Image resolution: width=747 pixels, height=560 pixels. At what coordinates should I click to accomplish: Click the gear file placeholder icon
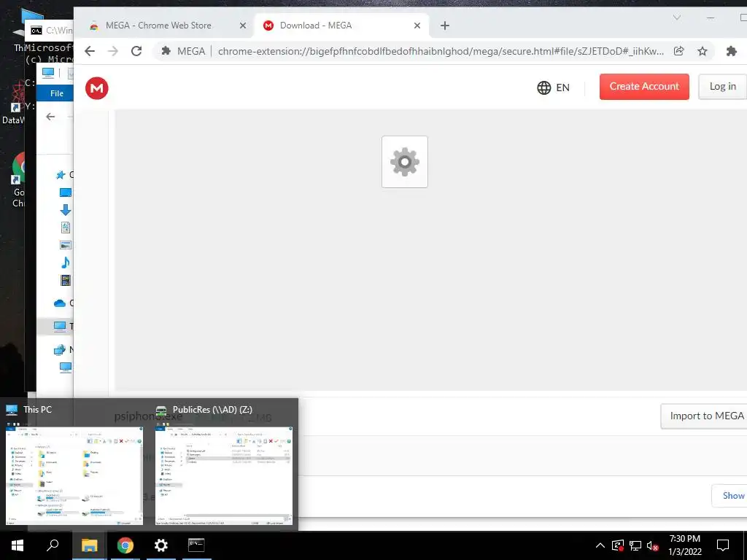404,162
